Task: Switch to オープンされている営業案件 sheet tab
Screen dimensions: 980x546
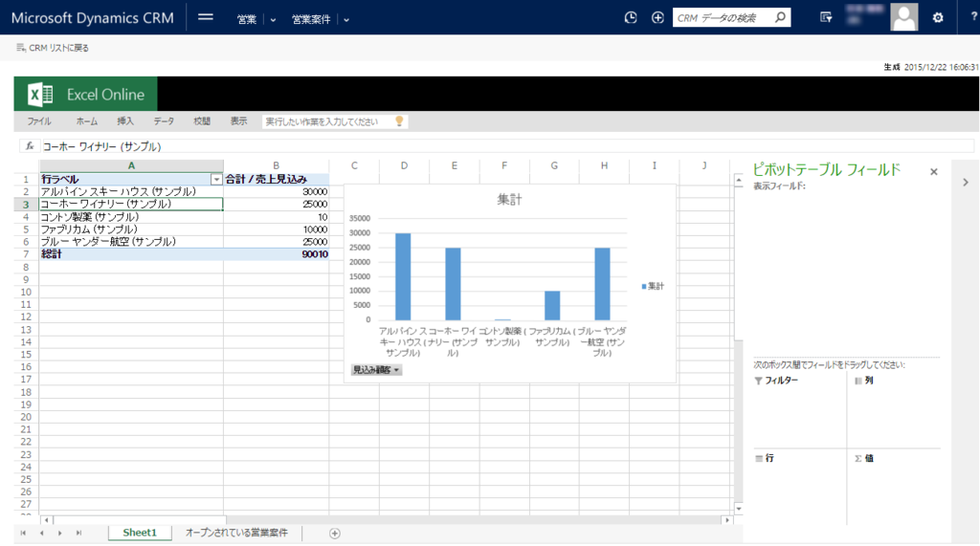Action: point(236,533)
